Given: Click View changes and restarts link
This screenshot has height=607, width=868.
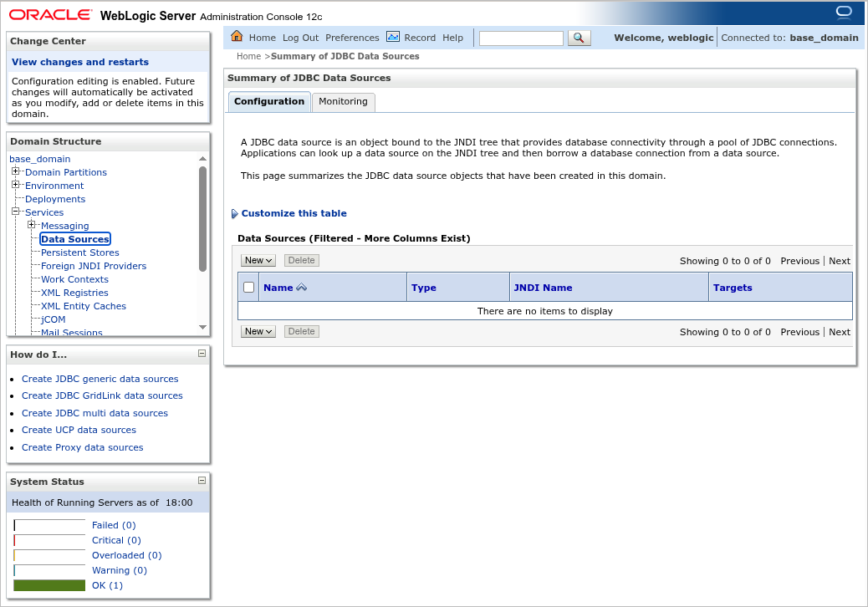Looking at the screenshot, I should coord(80,62).
